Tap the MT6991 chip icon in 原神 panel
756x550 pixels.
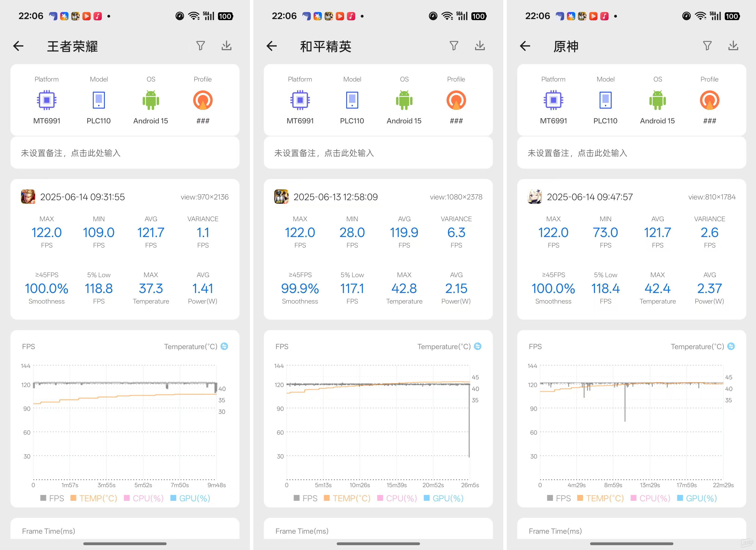coord(553,100)
